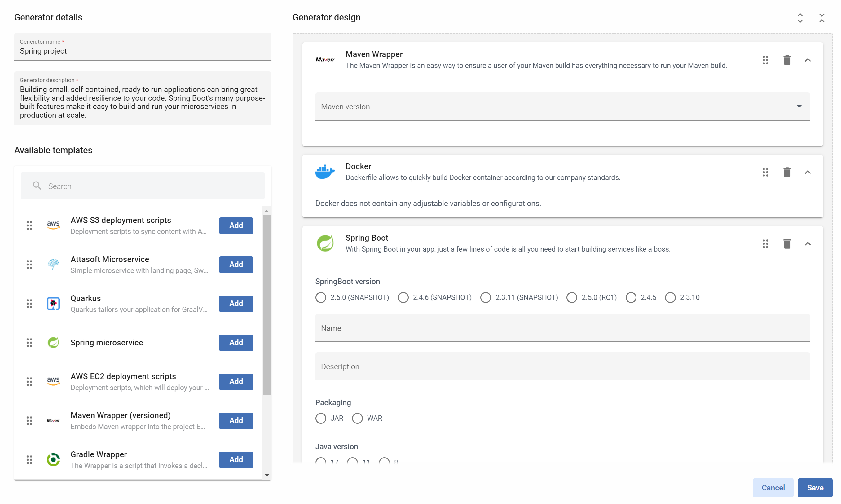This screenshot has width=841, height=504.
Task: Add Gradle Wrapper template
Action: 236,459
